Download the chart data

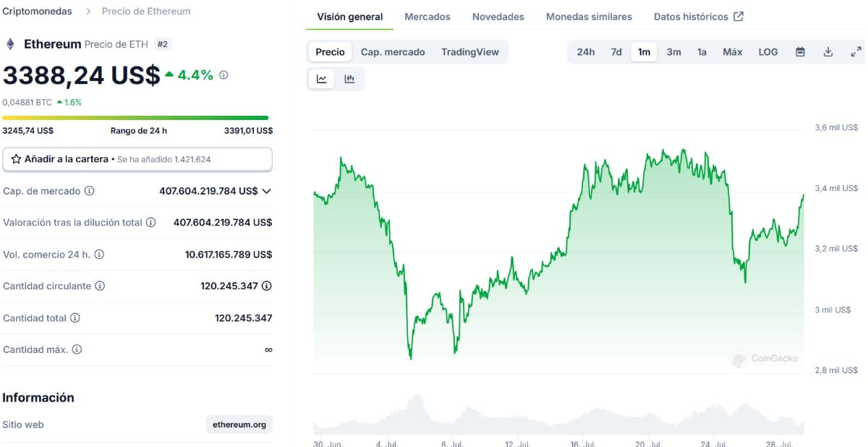coord(828,52)
